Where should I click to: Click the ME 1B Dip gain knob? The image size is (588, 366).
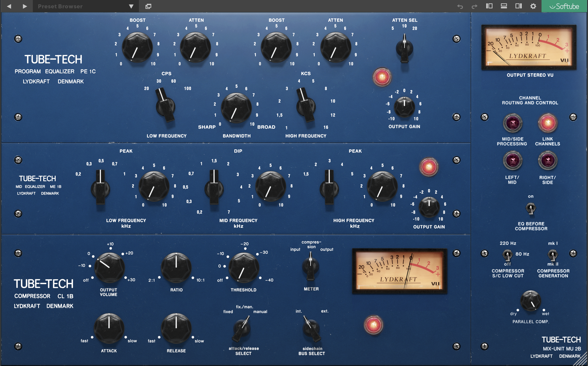coord(271,187)
